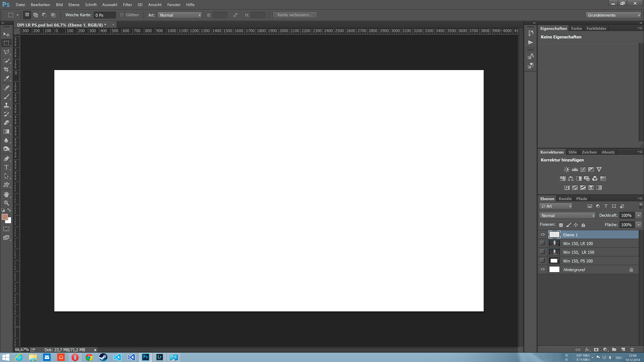The width and height of the screenshot is (644, 362).
Task: Delete layer with trash icon
Action: pos(632,349)
